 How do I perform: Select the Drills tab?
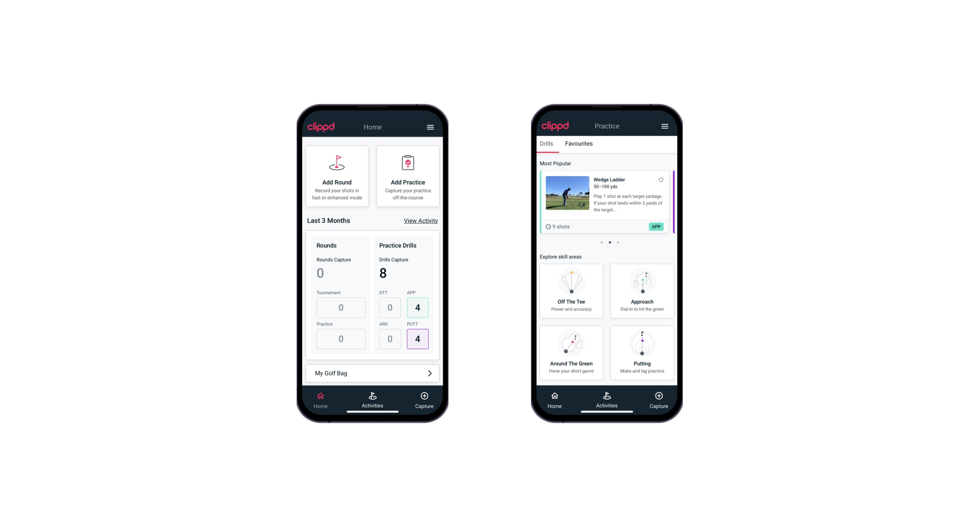[546, 143]
